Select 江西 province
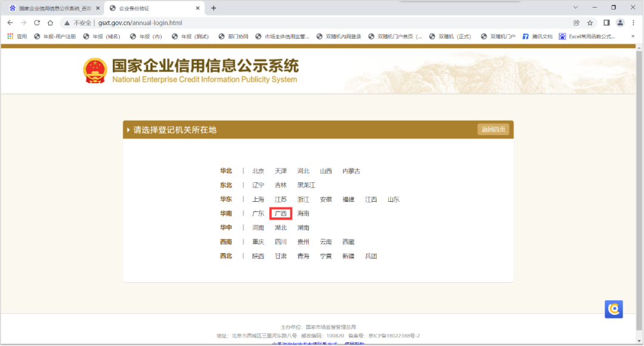 [371, 200]
